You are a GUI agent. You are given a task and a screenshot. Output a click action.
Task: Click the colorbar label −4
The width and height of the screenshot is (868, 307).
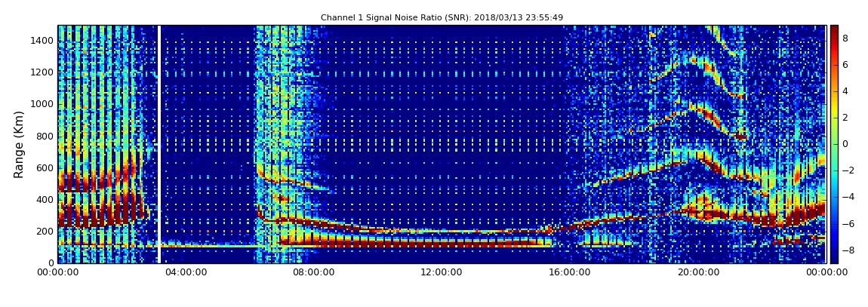pyautogui.click(x=847, y=197)
